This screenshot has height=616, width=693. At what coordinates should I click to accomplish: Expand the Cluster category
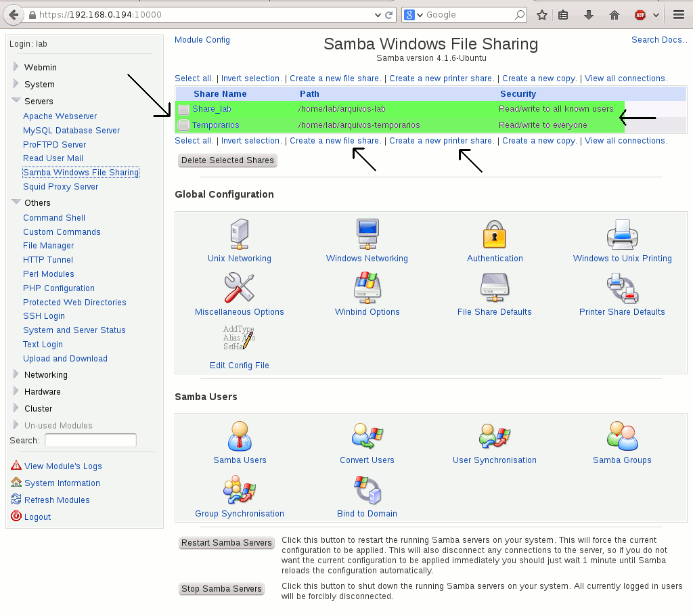point(16,408)
